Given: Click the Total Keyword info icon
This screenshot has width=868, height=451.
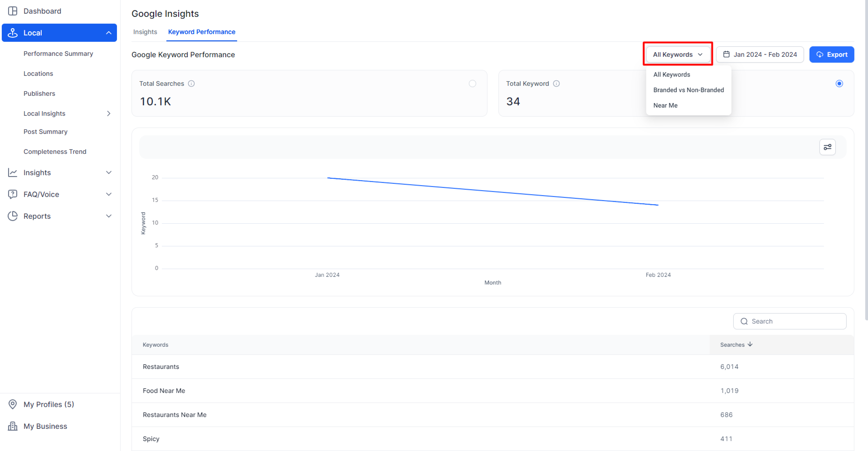Looking at the screenshot, I should tap(556, 83).
